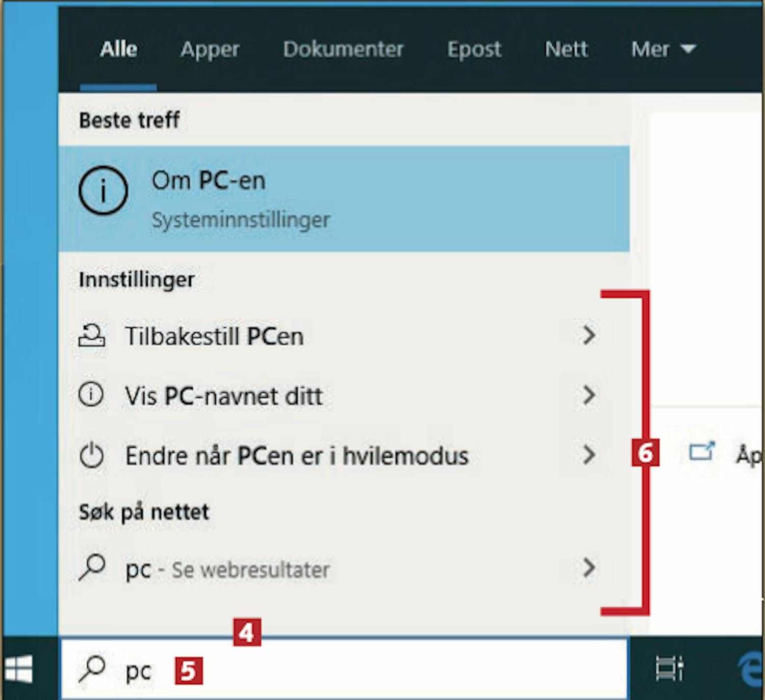Click the magnifier icon beside web results
Screen dimensions: 765x700
coord(92,567)
